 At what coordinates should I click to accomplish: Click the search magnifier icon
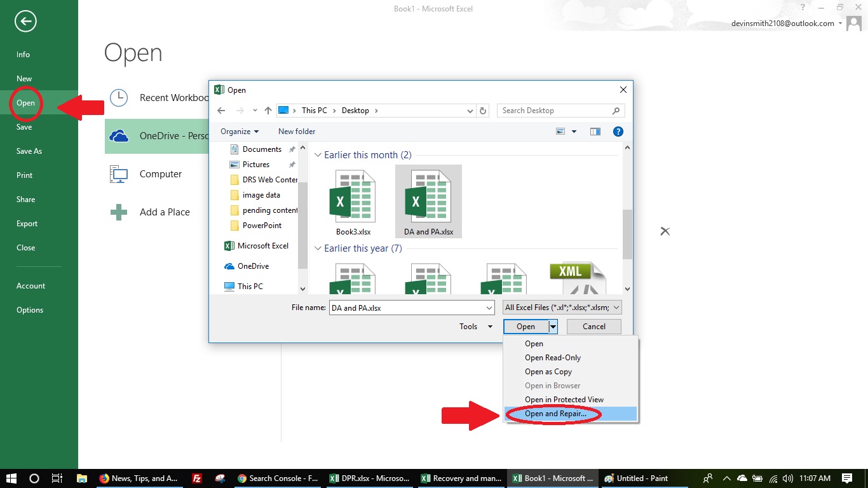coord(616,111)
